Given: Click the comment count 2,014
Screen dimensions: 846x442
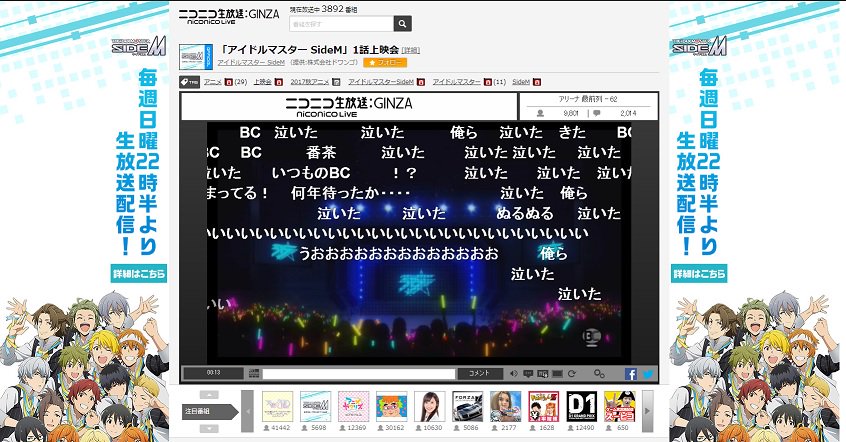Looking at the screenshot, I should click(x=628, y=113).
